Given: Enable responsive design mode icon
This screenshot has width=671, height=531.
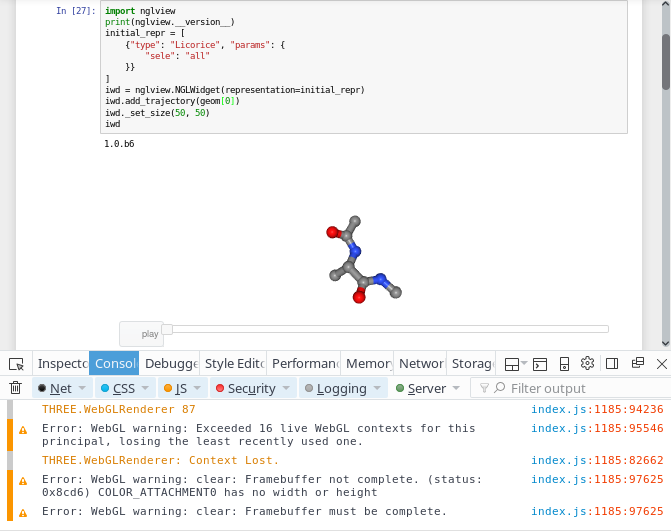Looking at the screenshot, I should [x=564, y=364].
